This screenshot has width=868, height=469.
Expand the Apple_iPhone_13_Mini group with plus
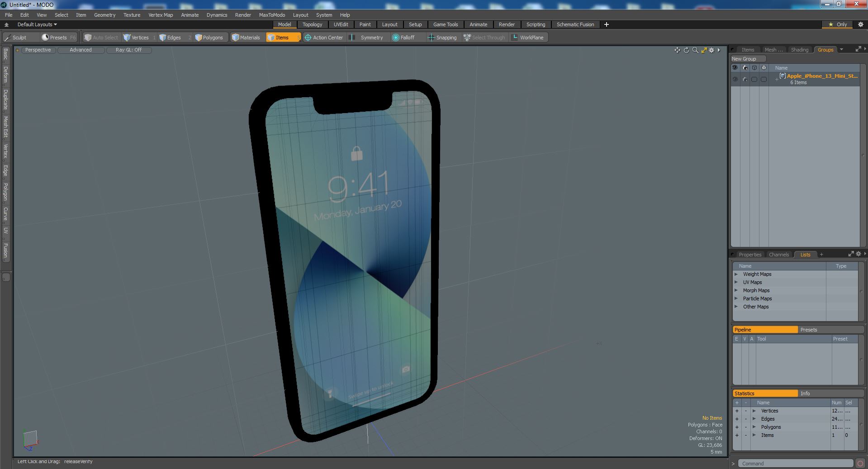click(777, 80)
